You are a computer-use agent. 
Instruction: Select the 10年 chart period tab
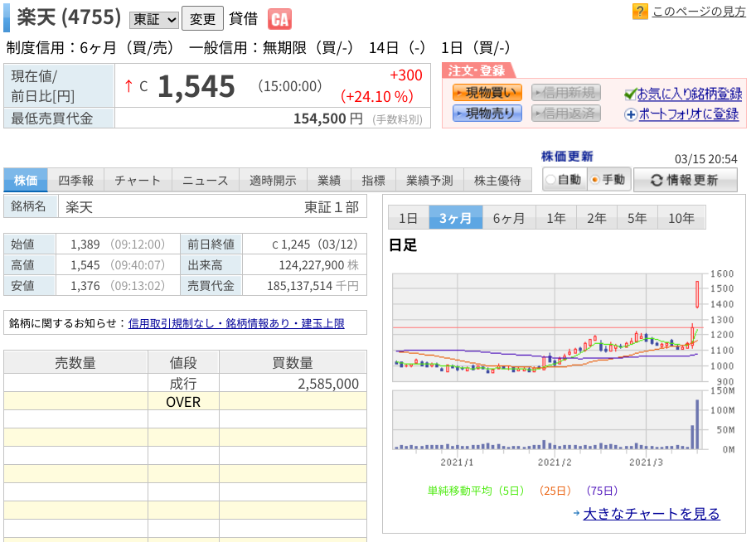pos(681,217)
